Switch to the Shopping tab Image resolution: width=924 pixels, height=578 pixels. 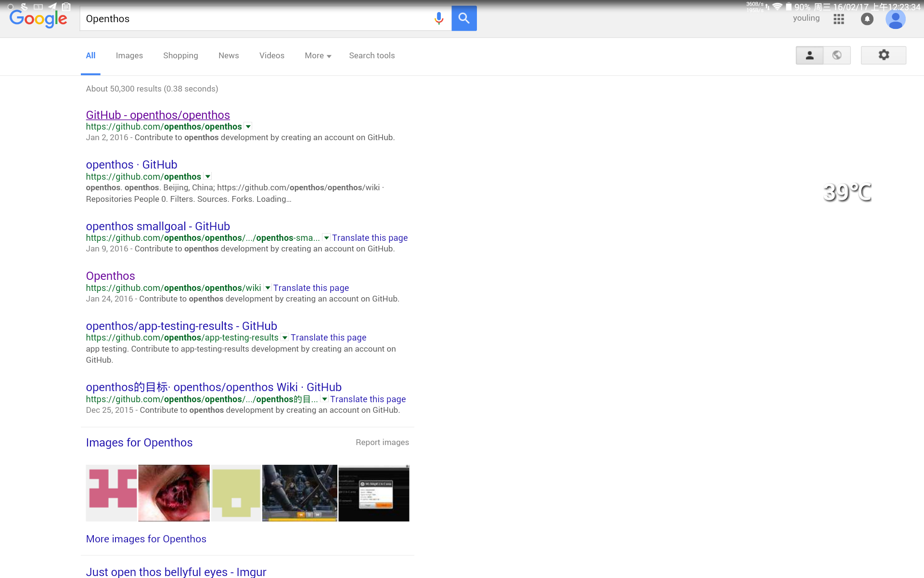click(180, 55)
